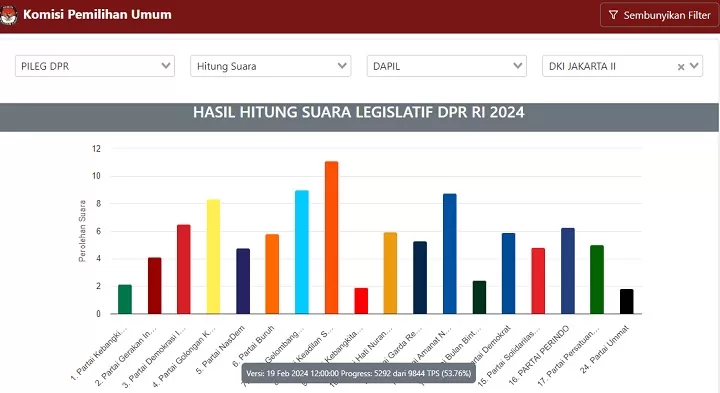Click the '3. Partai Demokrasi I...' axis label
The image size is (720, 393).
click(155, 357)
